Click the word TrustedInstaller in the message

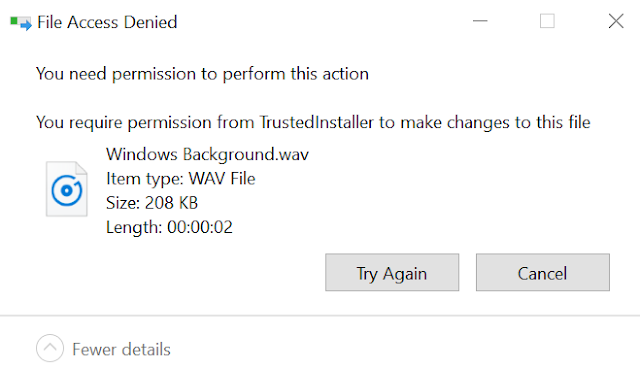[x=316, y=122]
